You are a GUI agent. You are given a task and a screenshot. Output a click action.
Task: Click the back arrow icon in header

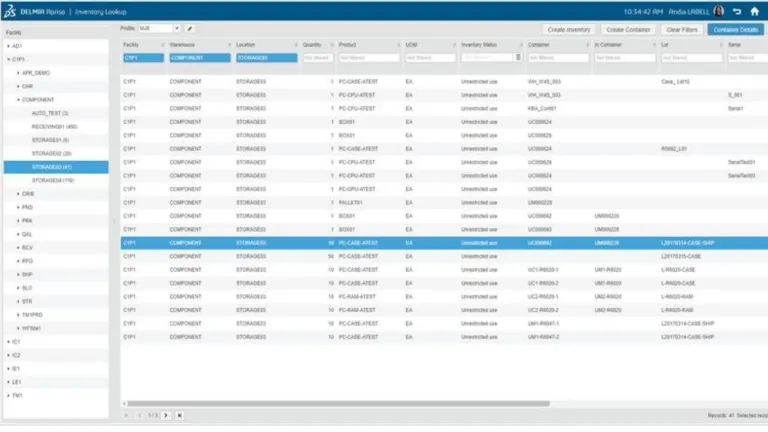[x=737, y=11]
